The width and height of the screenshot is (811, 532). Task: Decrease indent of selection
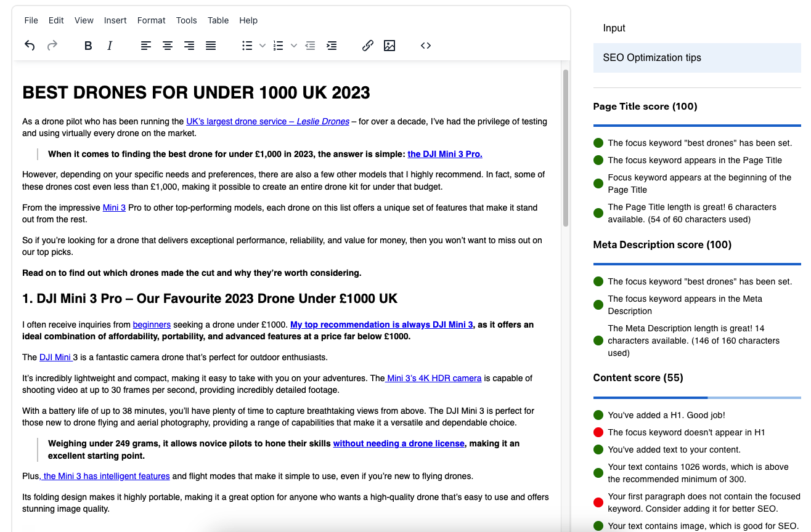pyautogui.click(x=310, y=46)
